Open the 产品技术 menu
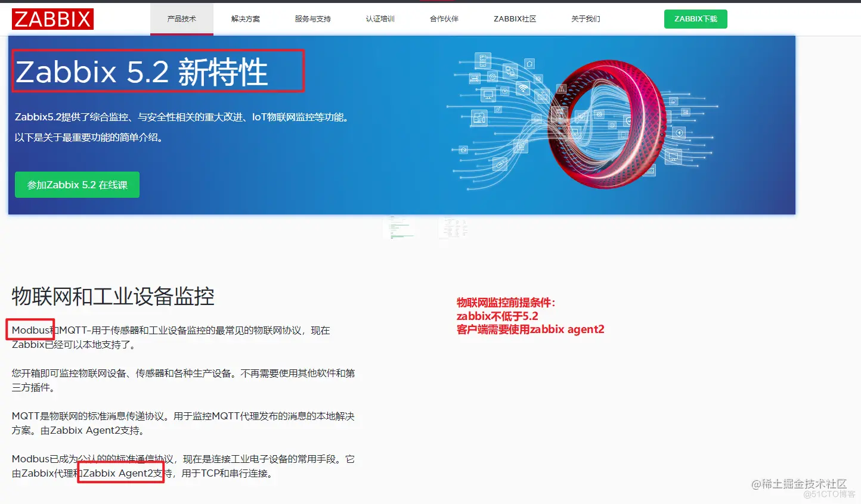This screenshot has height=504, width=861. click(x=182, y=19)
